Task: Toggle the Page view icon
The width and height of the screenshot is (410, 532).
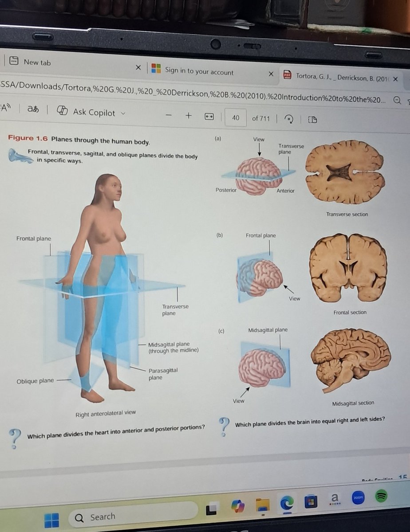Action: click(312, 120)
